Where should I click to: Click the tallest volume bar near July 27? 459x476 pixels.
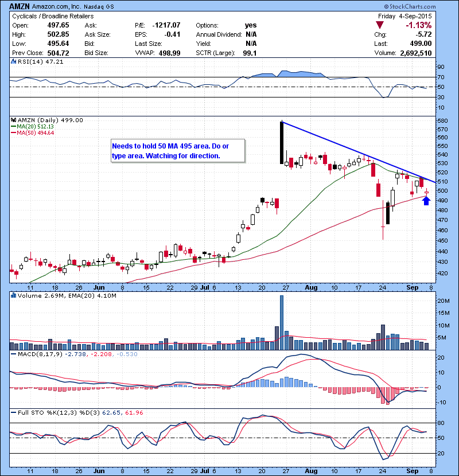click(x=282, y=323)
